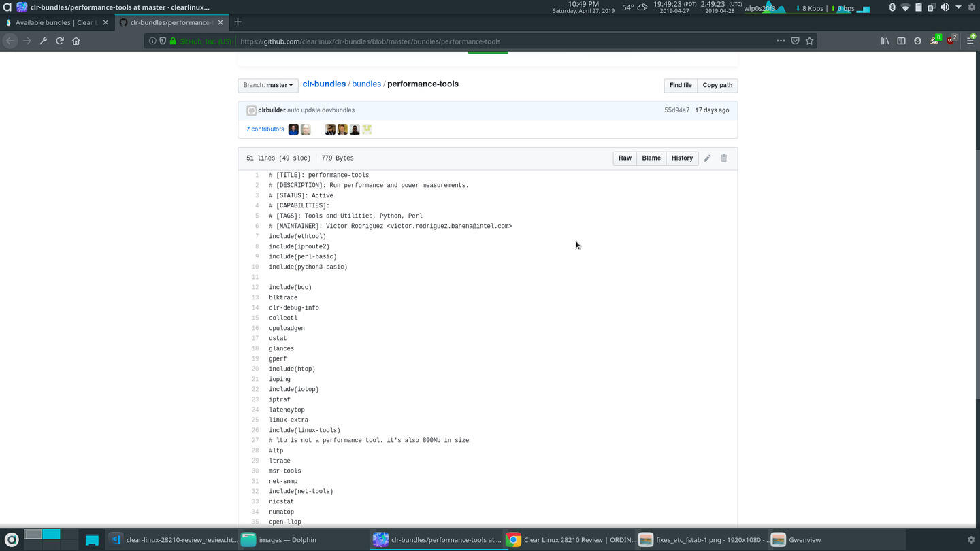Open page actions three-dot menu
Image resolution: width=980 pixels, height=551 pixels.
781,41
